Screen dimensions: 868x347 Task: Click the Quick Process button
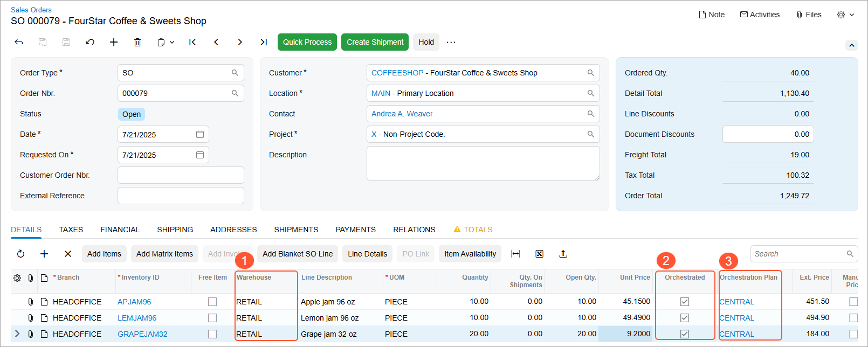307,42
